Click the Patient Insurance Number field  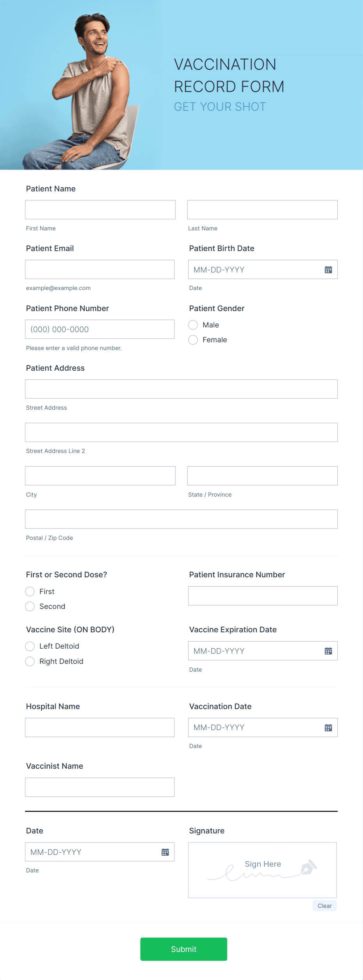tap(262, 596)
